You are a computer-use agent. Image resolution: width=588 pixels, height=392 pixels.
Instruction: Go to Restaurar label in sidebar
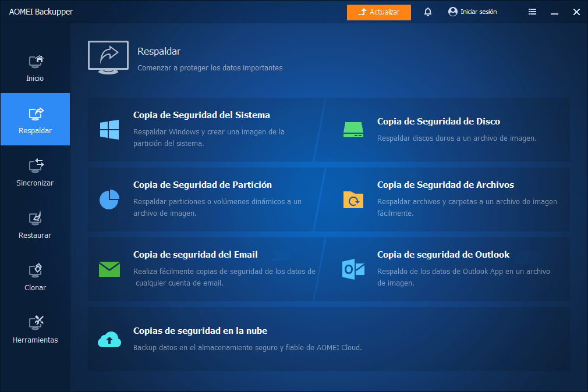(35, 236)
